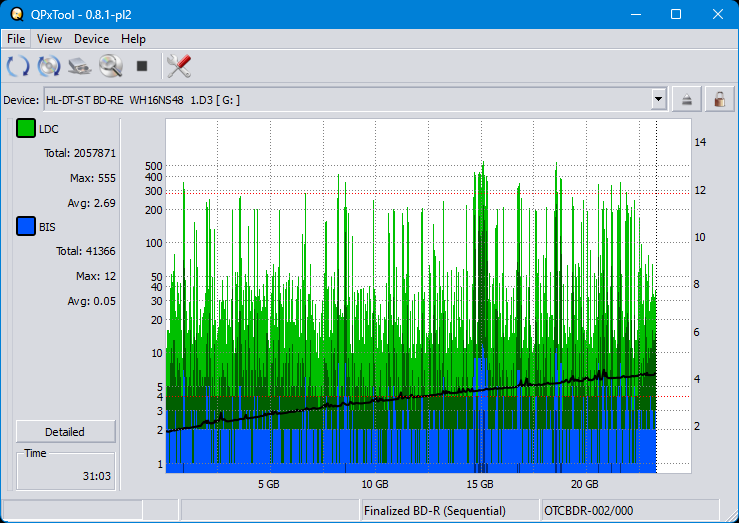Click the LDC Max: 555 value
Image resolution: width=739 pixels, height=523 pixels.
(x=92, y=178)
